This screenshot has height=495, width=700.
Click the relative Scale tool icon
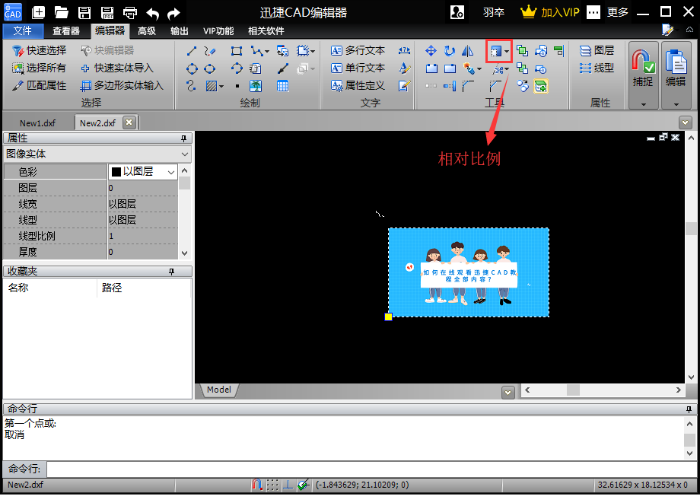[x=496, y=51]
